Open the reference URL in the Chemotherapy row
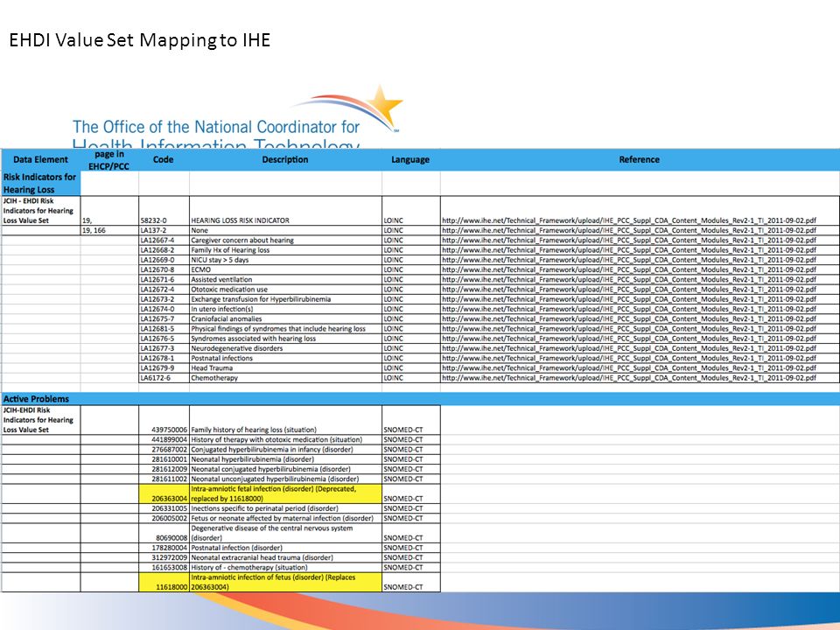Viewport: 840px width, 630px height. (x=629, y=378)
